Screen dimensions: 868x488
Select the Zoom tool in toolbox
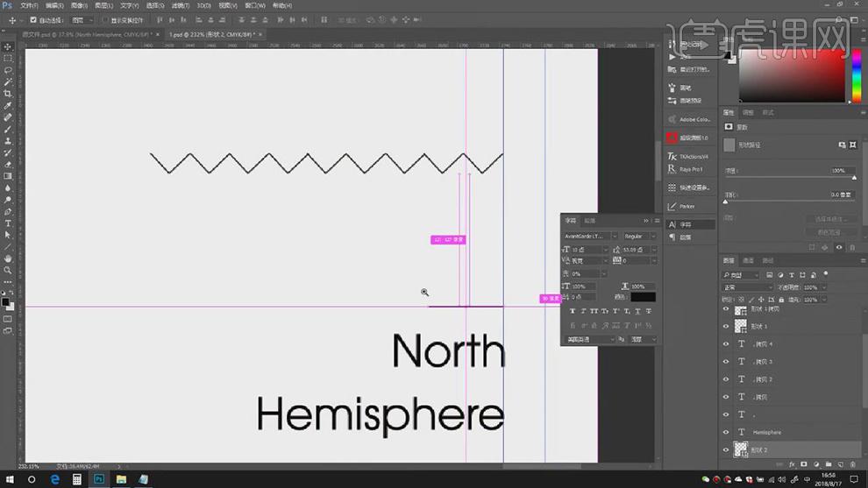tap(8, 270)
